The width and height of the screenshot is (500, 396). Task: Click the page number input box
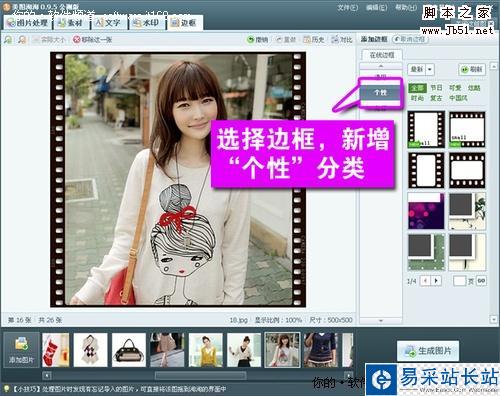(x=459, y=281)
